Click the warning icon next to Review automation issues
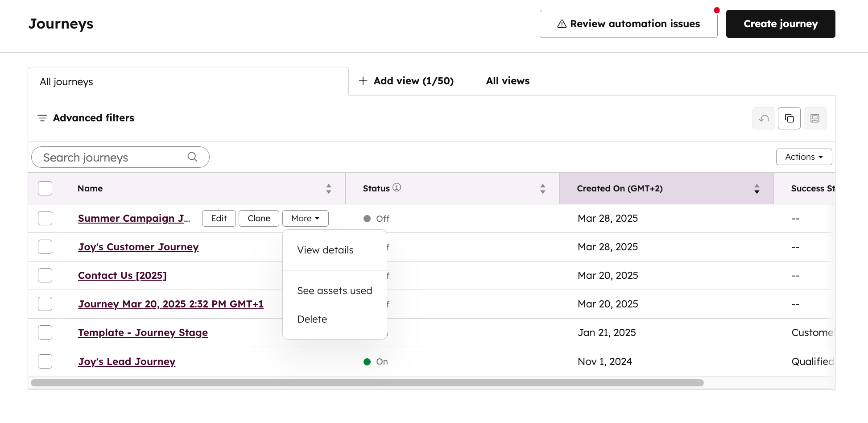The height and width of the screenshot is (423, 868). pos(561,24)
